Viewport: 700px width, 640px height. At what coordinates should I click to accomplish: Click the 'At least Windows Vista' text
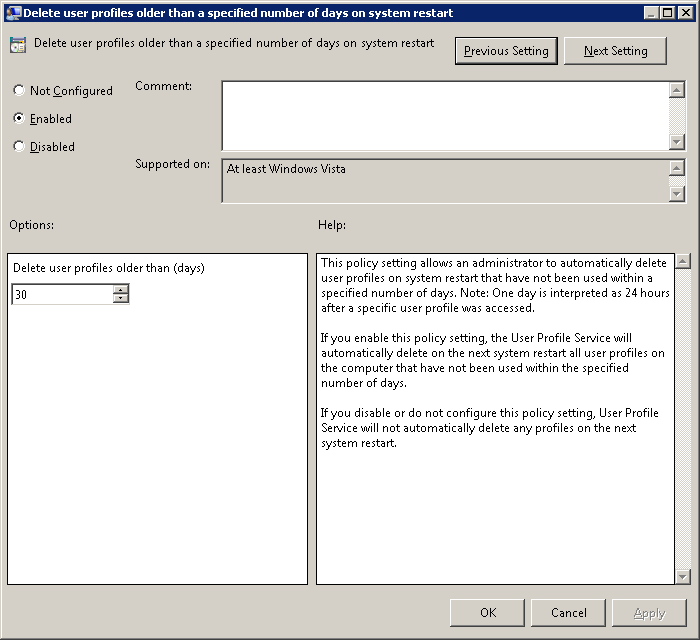(286, 169)
